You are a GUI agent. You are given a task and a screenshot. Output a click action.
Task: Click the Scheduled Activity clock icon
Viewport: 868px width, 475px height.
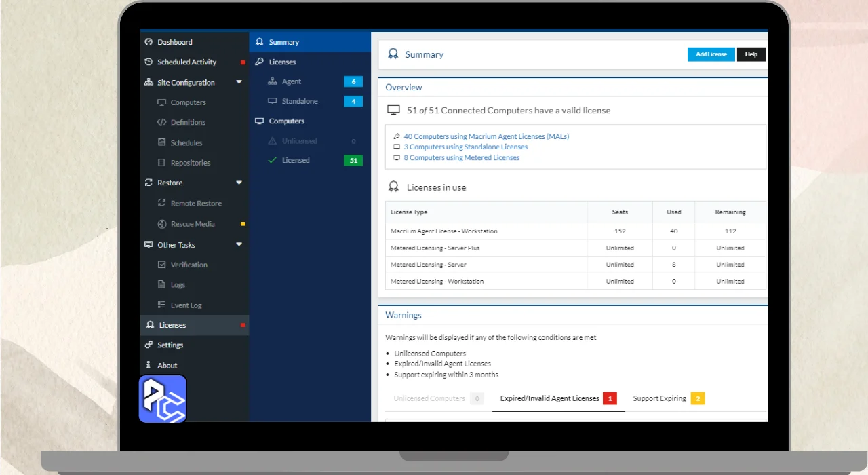[149, 62]
